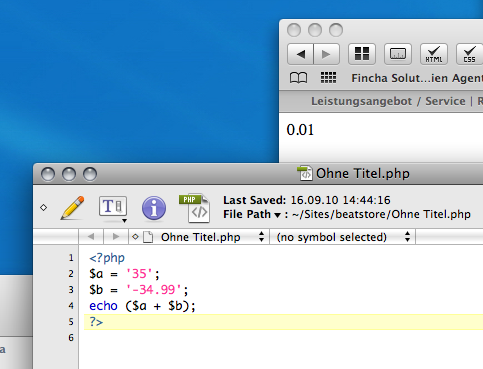The height and width of the screenshot is (369, 483).
Task: Zoom the Ohne Titel.php editor window
Action: 90,174
